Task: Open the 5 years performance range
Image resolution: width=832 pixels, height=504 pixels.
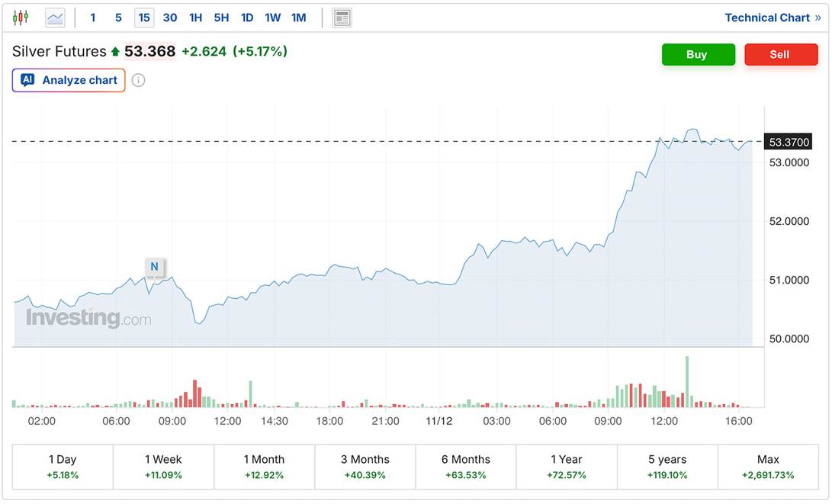Action: (667, 467)
